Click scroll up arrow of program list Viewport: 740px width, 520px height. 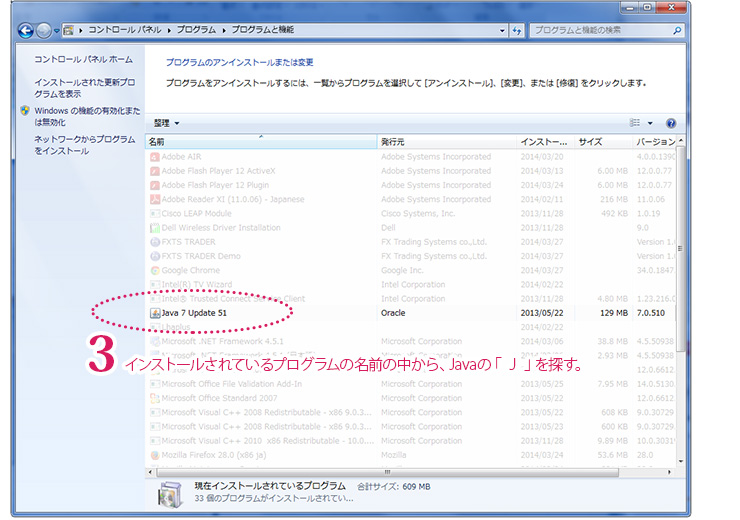click(x=680, y=141)
